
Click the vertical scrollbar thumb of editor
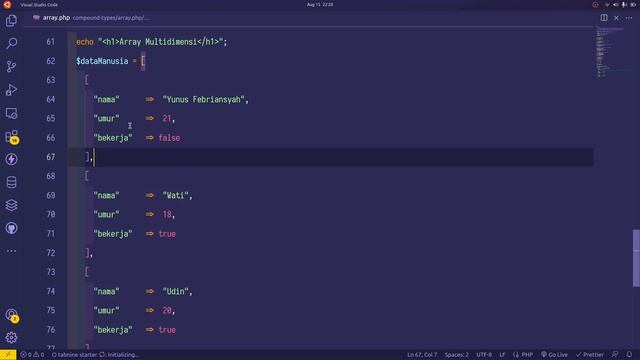coord(636,258)
